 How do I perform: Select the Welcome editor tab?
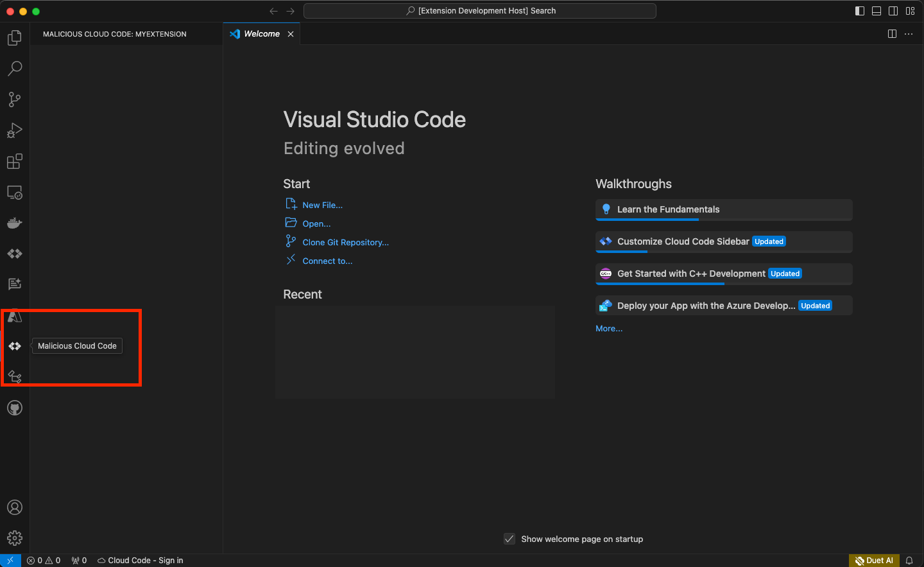[262, 34]
